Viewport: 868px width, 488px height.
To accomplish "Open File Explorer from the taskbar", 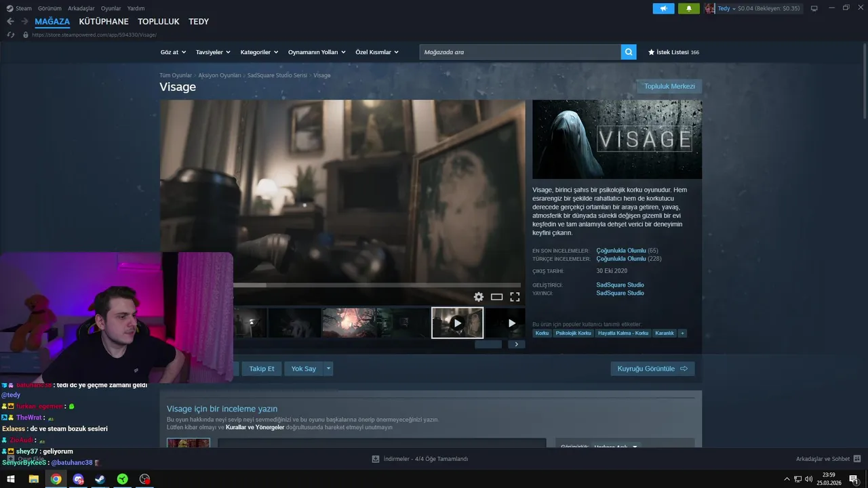I will pyautogui.click(x=34, y=479).
